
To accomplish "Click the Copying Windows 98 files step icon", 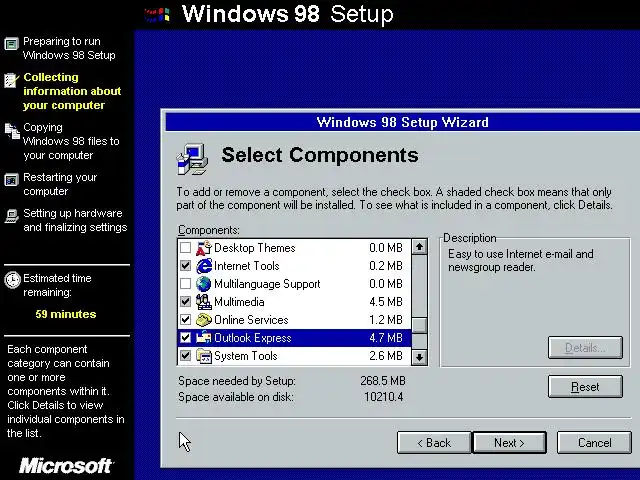I will tap(12, 131).
